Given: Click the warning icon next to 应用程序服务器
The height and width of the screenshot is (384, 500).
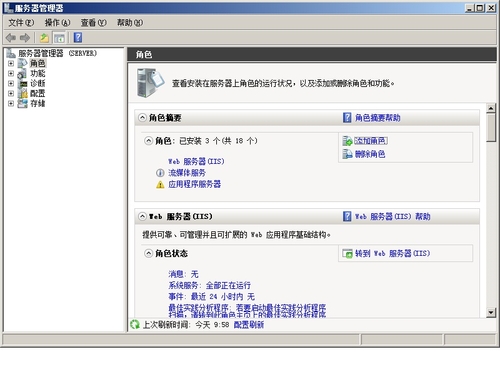Looking at the screenshot, I should [160, 184].
